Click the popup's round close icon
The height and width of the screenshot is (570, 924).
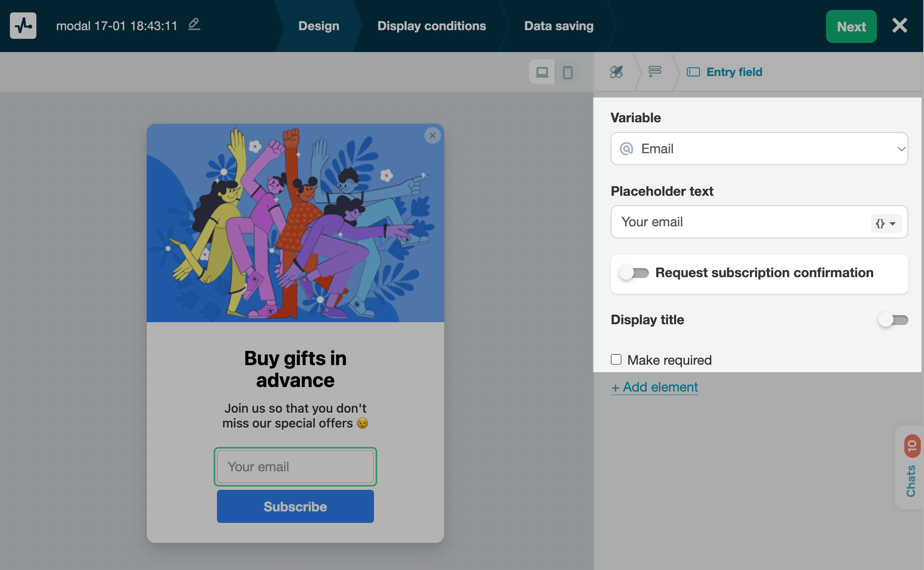432,135
